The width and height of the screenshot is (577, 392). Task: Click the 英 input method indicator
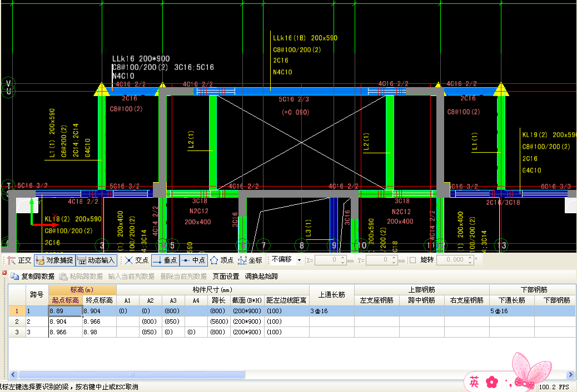point(474,383)
